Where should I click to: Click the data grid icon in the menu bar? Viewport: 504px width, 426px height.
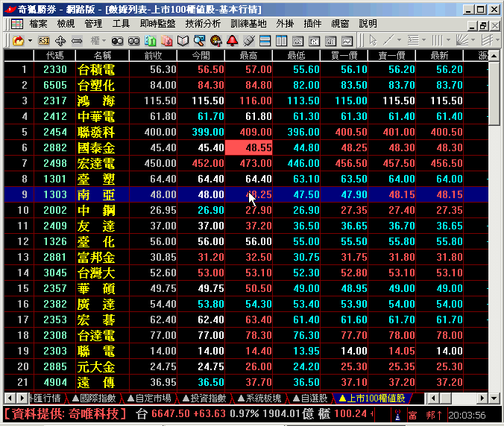pos(16,24)
